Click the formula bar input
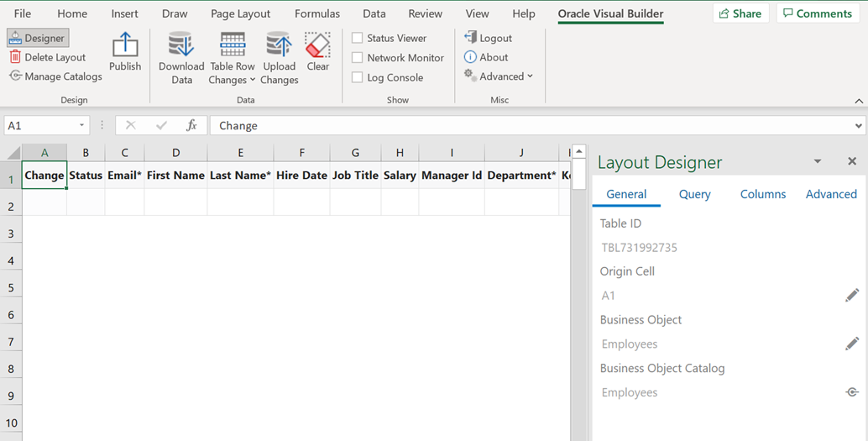 tap(531, 125)
